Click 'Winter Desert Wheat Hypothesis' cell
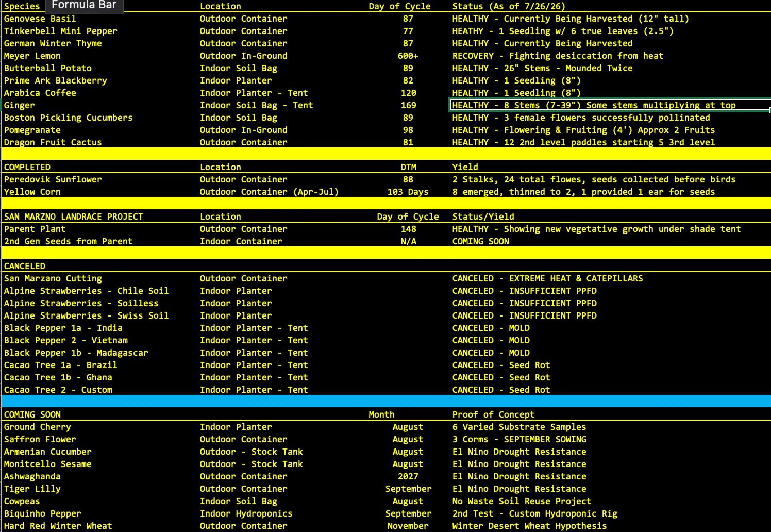The image size is (771, 532). tap(529, 526)
